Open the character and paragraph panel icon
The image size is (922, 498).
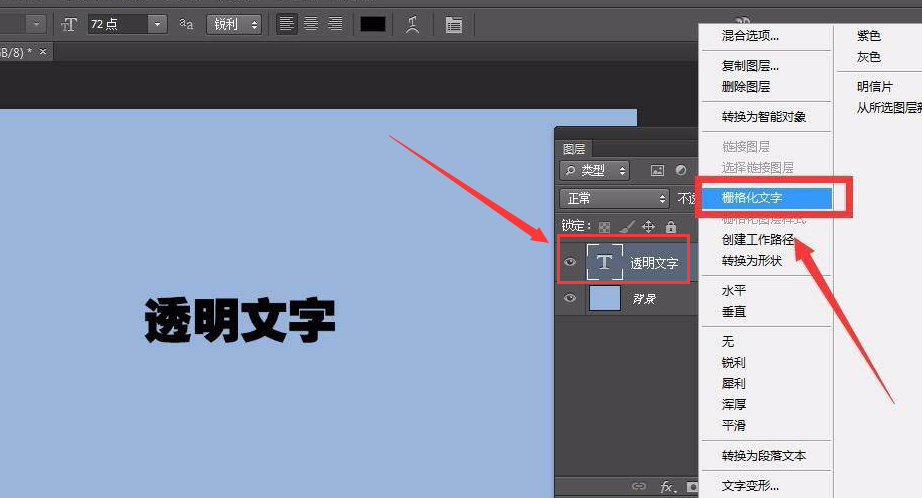coord(454,24)
